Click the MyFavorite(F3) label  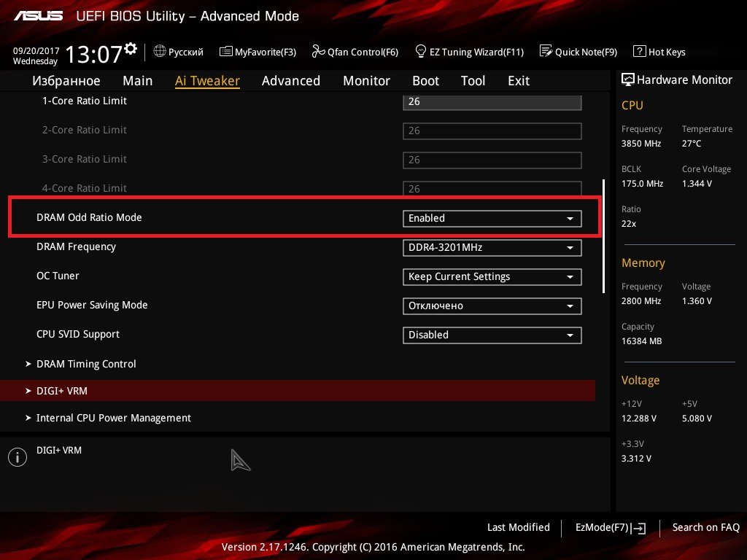pyautogui.click(x=266, y=52)
